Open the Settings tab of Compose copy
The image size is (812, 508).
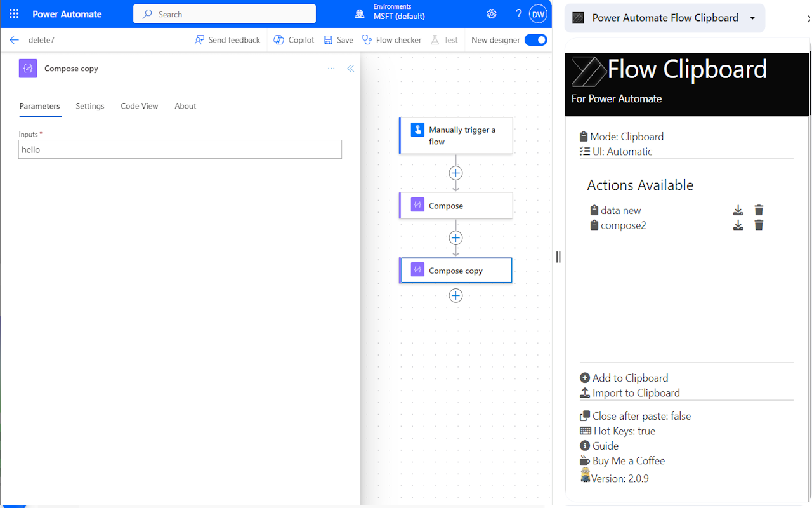pos(89,106)
